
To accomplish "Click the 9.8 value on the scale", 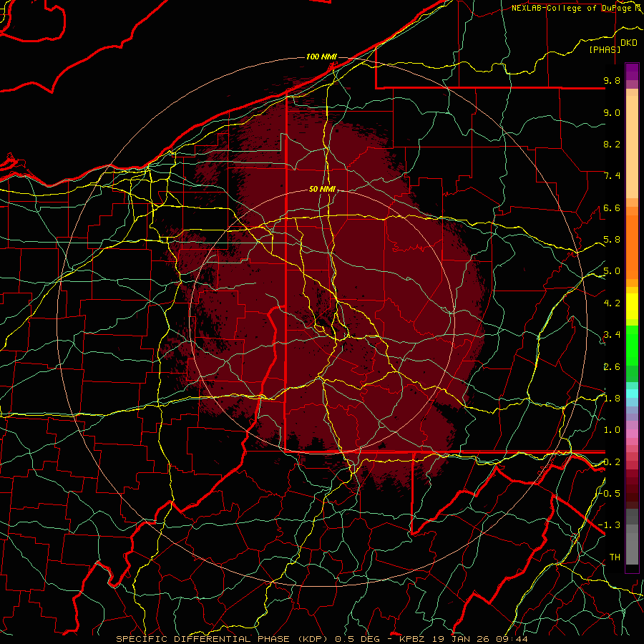I will (612, 80).
